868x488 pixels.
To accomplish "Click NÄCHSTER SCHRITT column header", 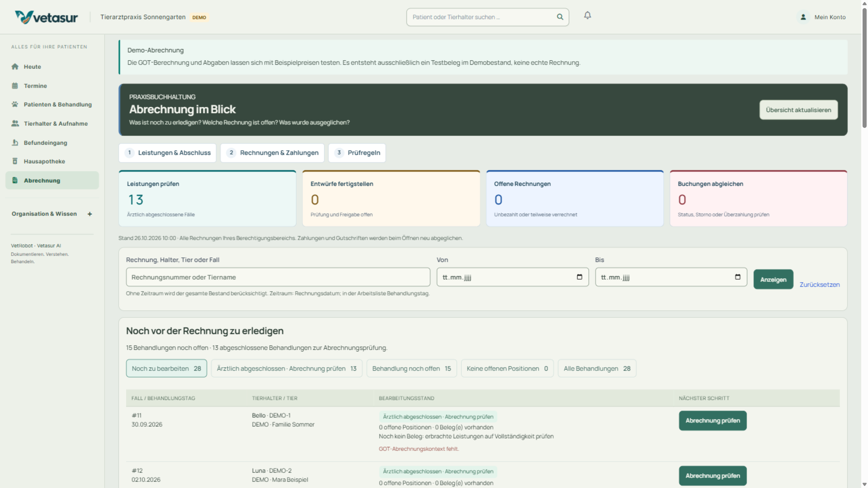I will coord(704,399).
